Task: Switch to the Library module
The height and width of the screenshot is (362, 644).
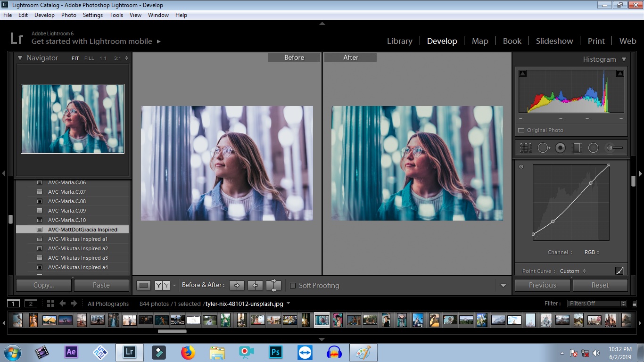Action: click(x=400, y=41)
